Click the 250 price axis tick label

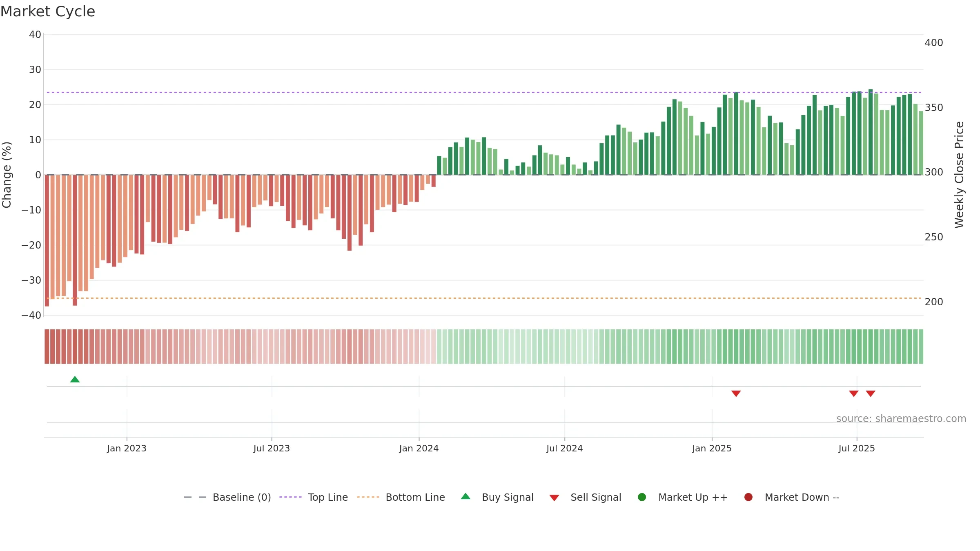coord(934,237)
